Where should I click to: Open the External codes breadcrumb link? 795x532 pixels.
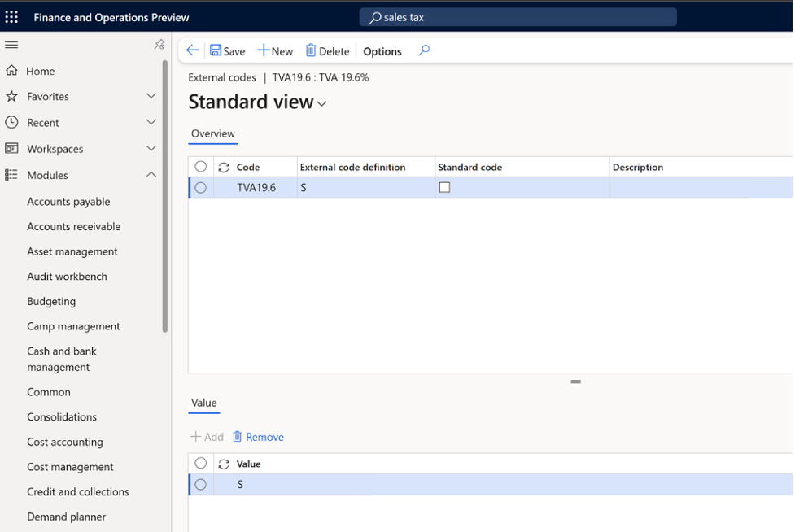pos(222,77)
